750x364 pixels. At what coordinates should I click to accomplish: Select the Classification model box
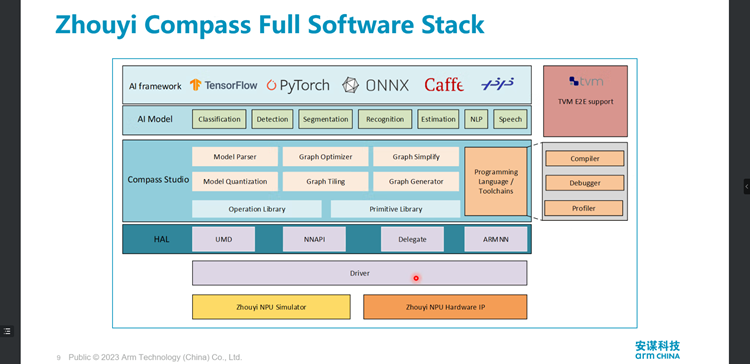(x=219, y=119)
